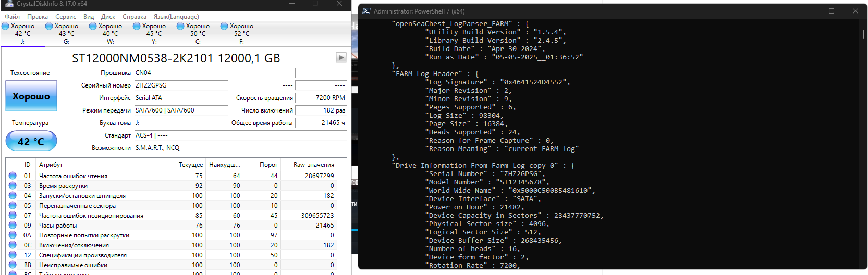Screen dimensions: 868x275
Task: Click status icon for attribute 12
Action: pos(13,255)
